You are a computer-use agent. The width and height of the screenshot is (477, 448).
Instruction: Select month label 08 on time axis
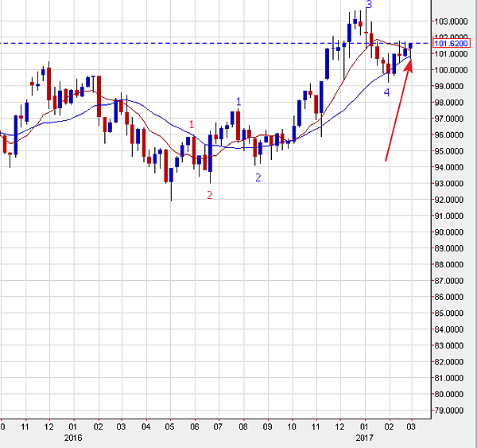click(243, 427)
